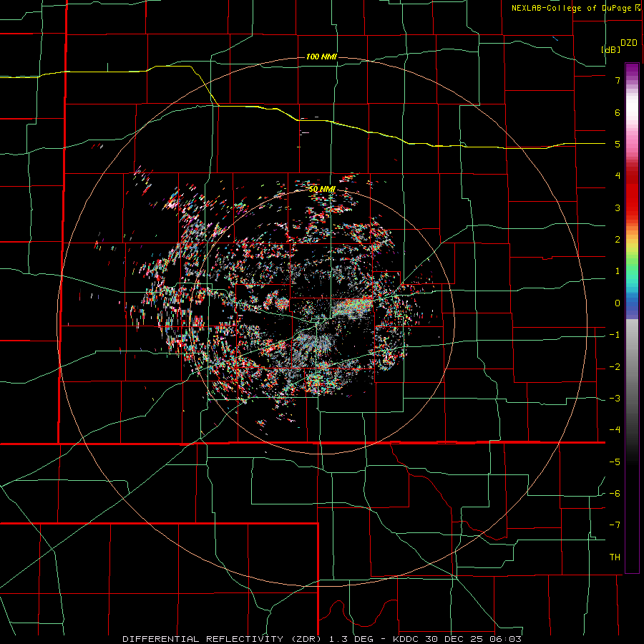Click the 3 value on color scale
Screen dimensions: 644x644
[618, 208]
